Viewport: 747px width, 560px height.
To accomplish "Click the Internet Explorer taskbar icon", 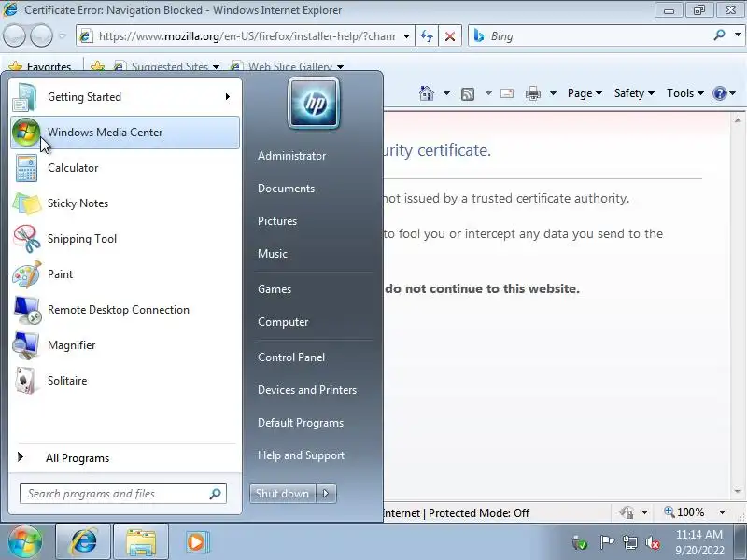I will click(x=84, y=541).
